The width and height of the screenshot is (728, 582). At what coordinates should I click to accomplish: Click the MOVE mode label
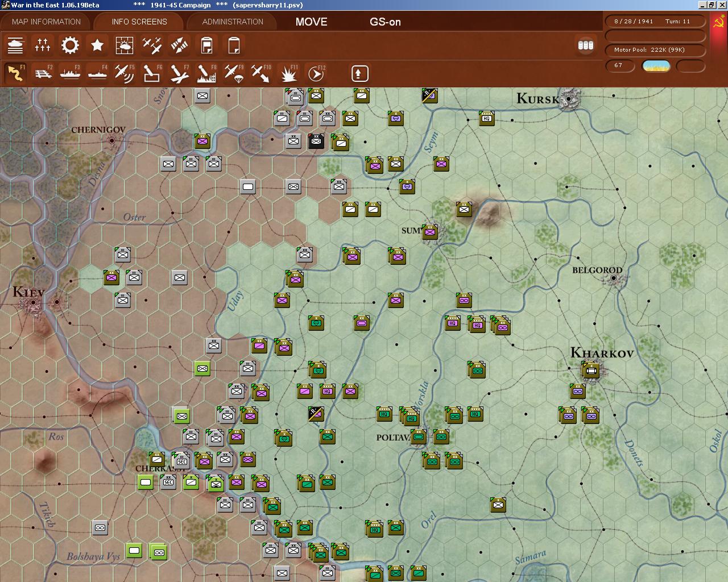[x=311, y=22]
